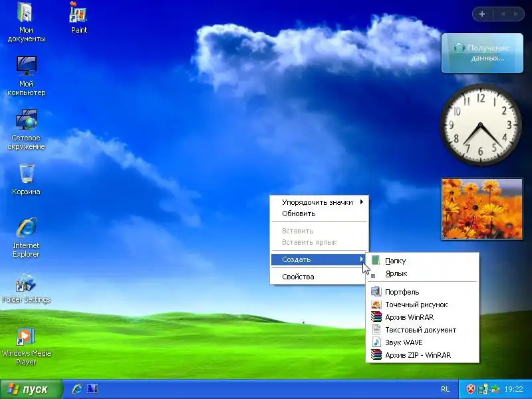Click the Получение данных weather gadget
This screenshot has height=399, width=532.
tap(482, 53)
